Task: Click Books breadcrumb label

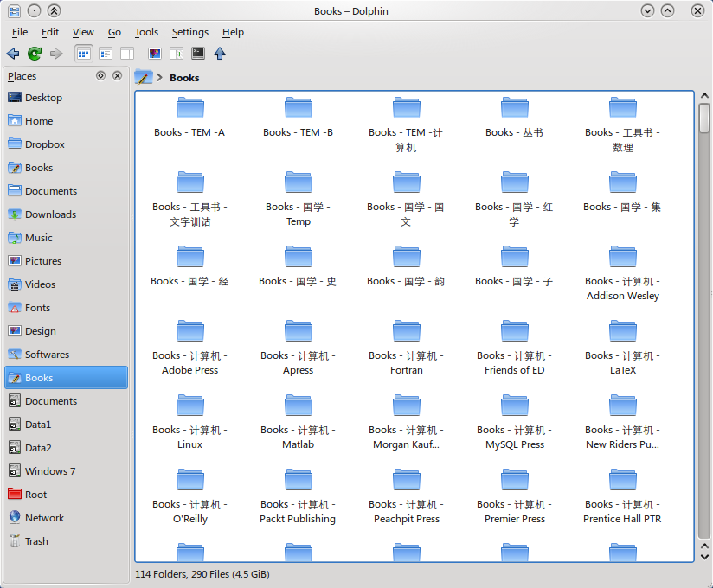Action: pos(184,78)
